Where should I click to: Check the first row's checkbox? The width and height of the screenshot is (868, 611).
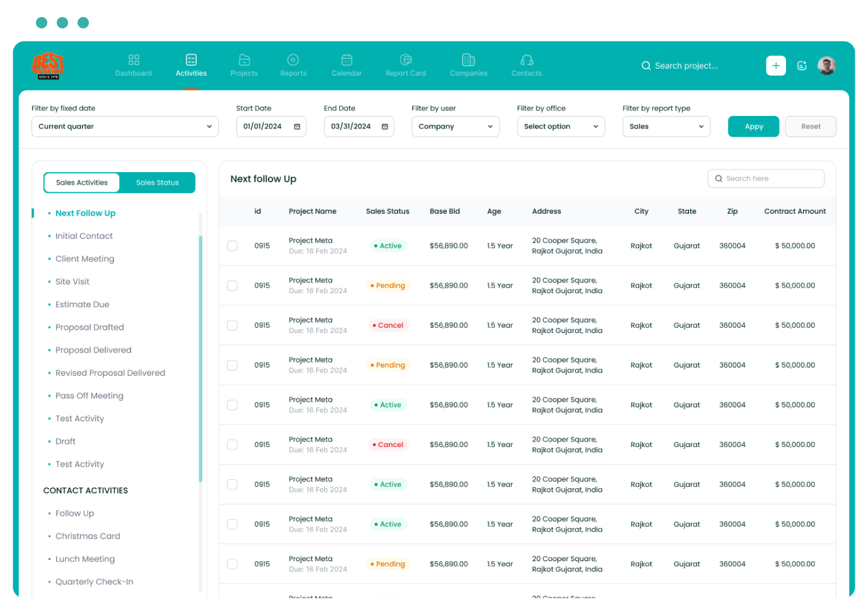coord(233,246)
